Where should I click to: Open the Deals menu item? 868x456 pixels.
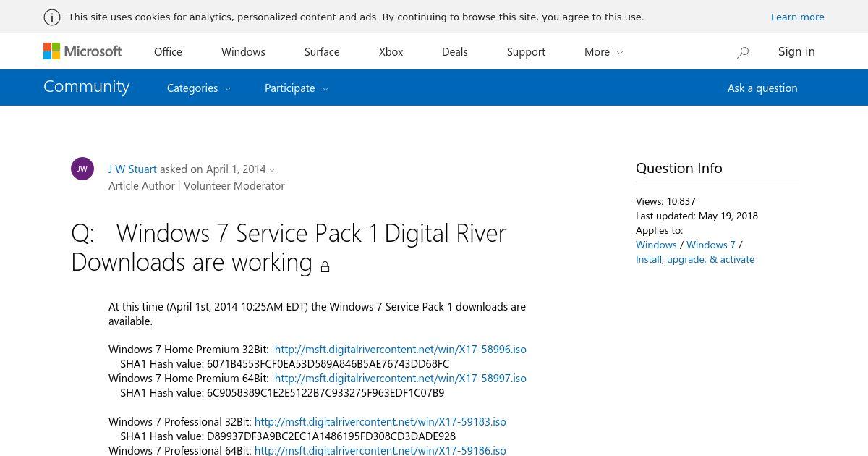(455, 51)
